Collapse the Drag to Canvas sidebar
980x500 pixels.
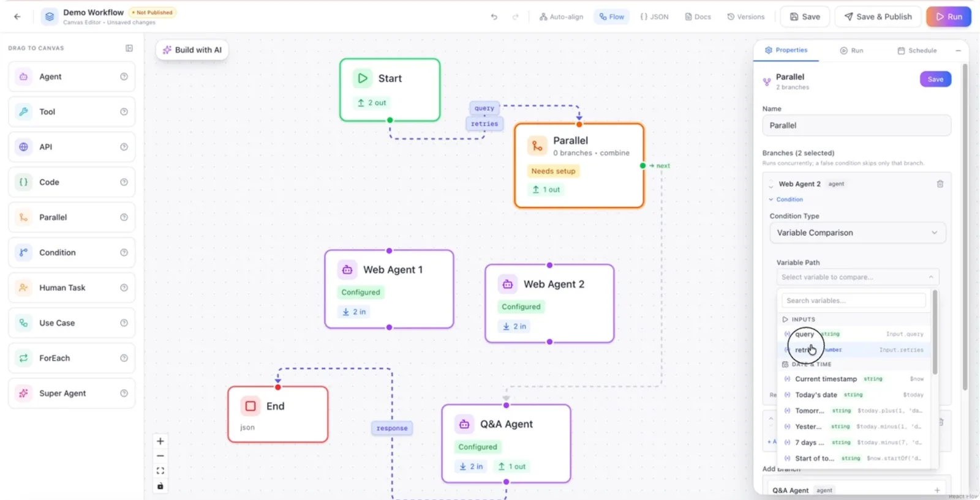pyautogui.click(x=129, y=48)
